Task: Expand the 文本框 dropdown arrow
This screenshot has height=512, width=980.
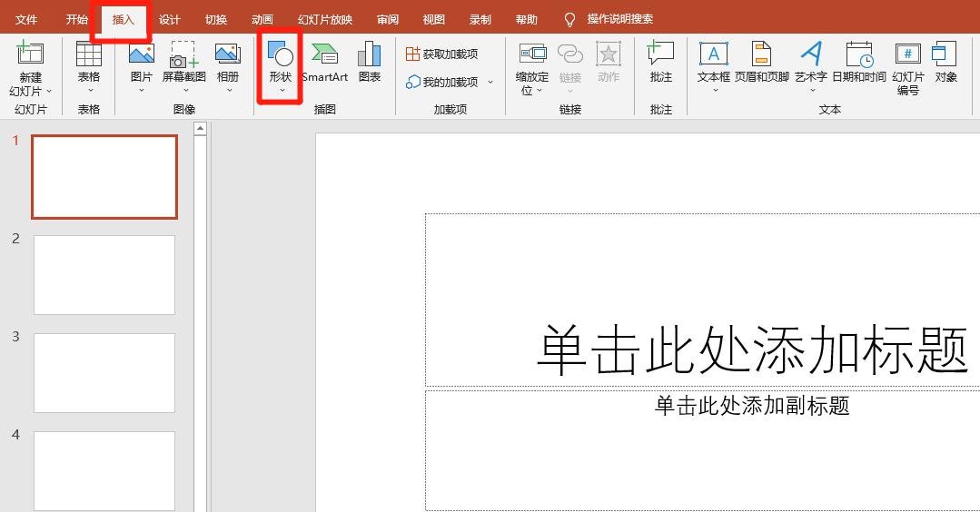Action: (715, 91)
